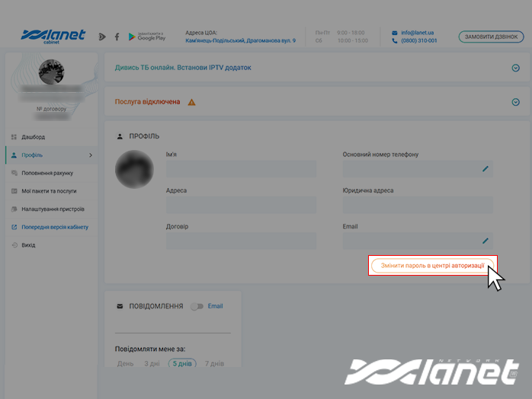Select the '5 днів' notification option
The image size is (532, 399).
[182, 363]
